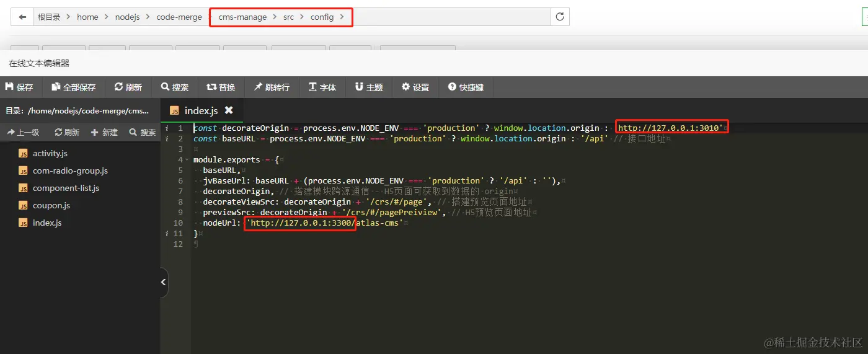The height and width of the screenshot is (354, 868).
Task: Click 搜索 in the file sidebar
Action: [x=143, y=132]
